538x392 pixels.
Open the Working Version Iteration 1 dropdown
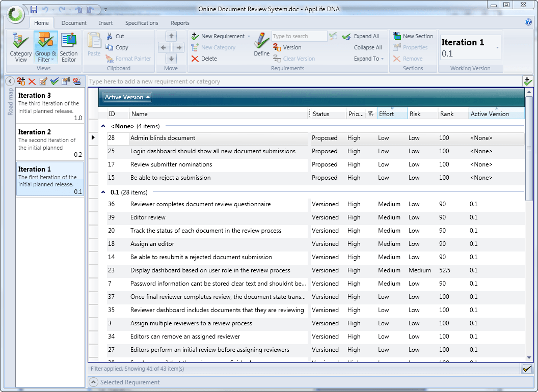tap(497, 47)
